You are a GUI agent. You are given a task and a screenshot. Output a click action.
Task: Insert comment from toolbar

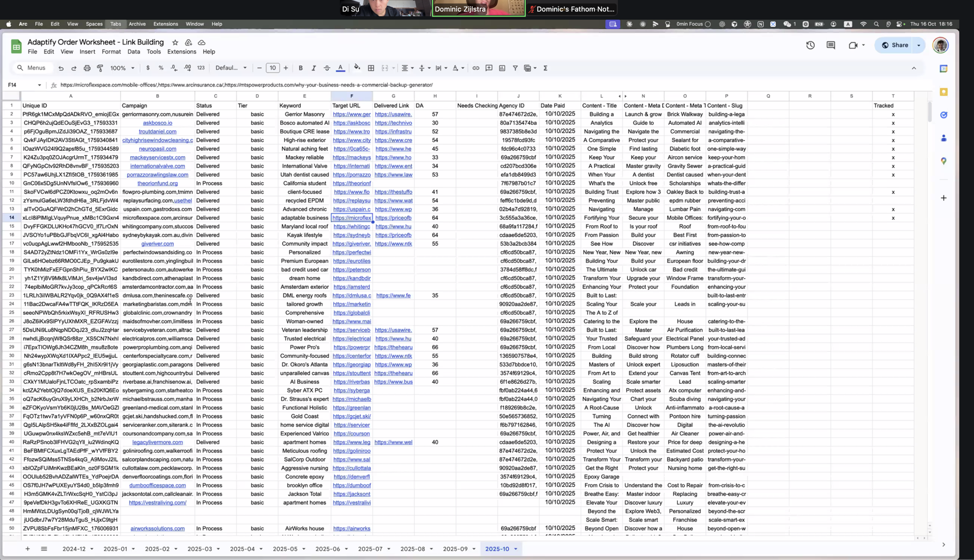489,68
